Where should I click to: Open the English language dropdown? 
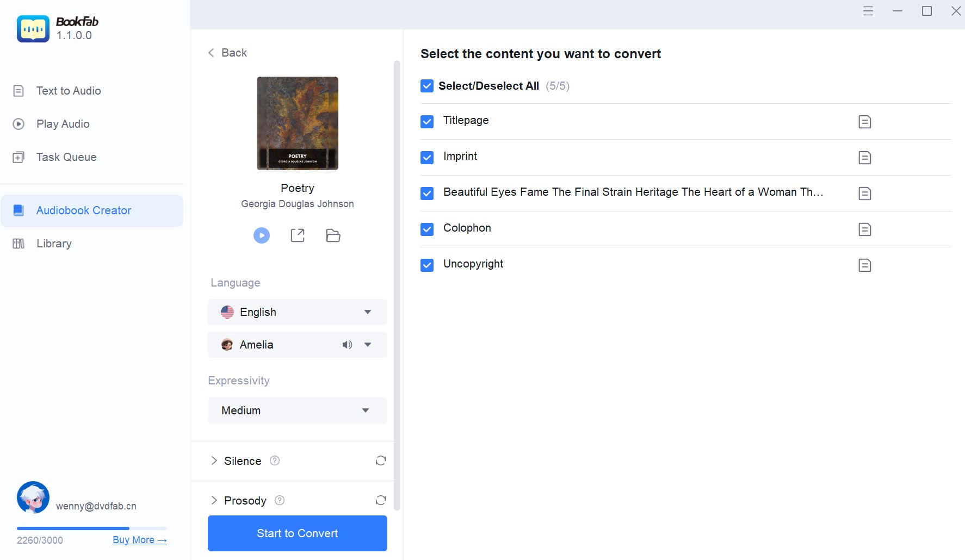(x=298, y=312)
